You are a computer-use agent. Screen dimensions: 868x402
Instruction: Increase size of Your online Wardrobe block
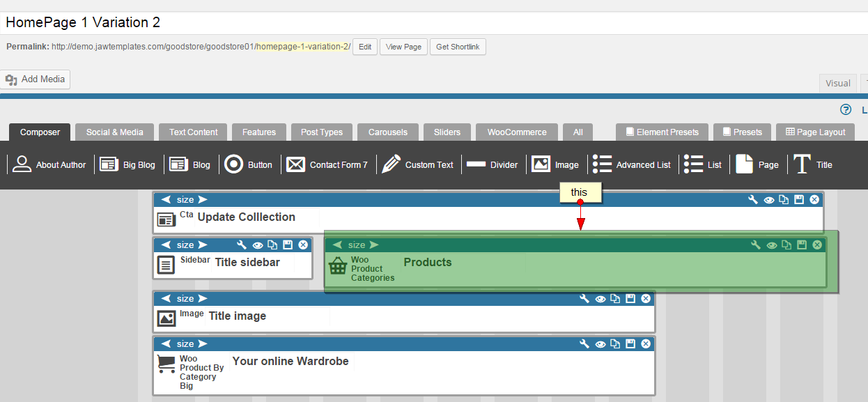click(203, 344)
